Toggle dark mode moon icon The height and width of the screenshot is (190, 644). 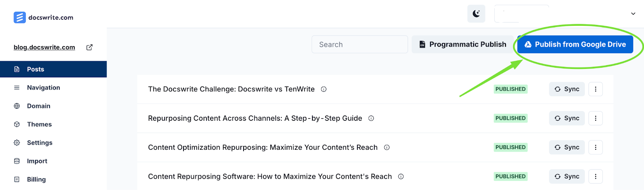[476, 14]
